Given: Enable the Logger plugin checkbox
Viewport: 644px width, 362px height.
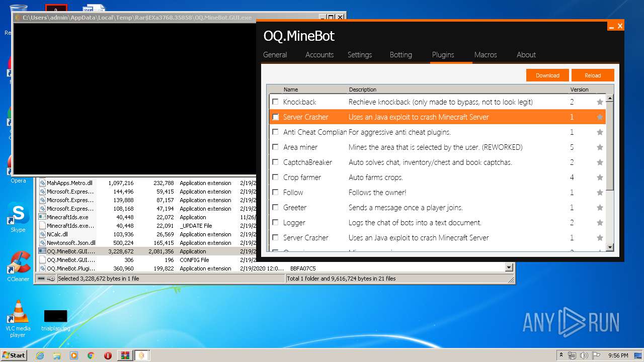Looking at the screenshot, I should point(275,222).
